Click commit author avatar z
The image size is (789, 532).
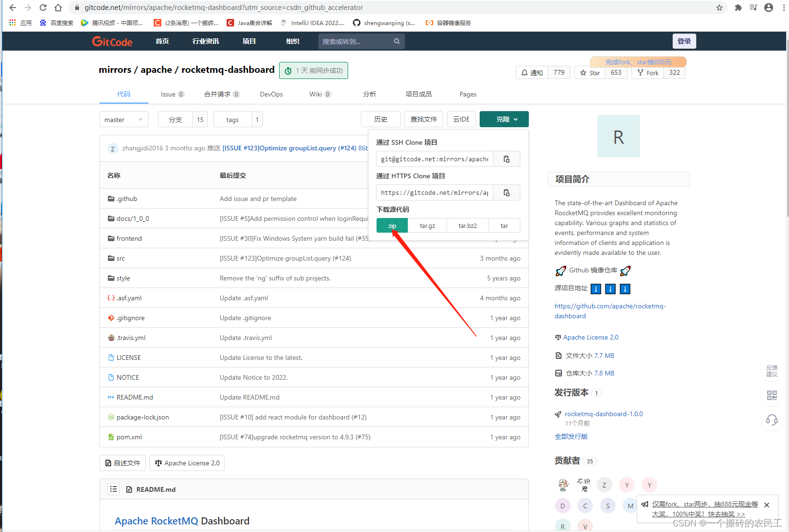coord(113,148)
